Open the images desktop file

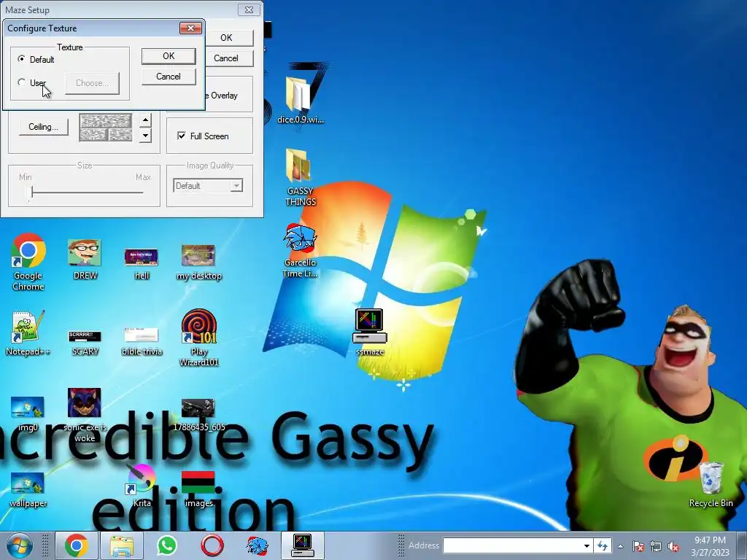198,489
